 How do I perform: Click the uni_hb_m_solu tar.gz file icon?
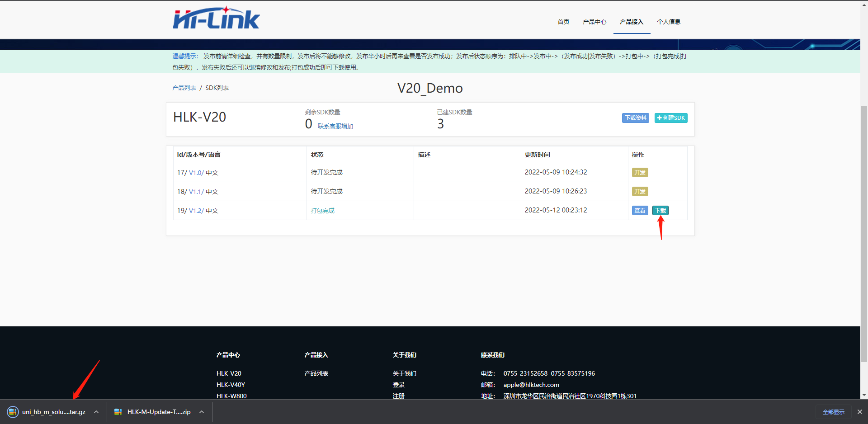tap(13, 412)
